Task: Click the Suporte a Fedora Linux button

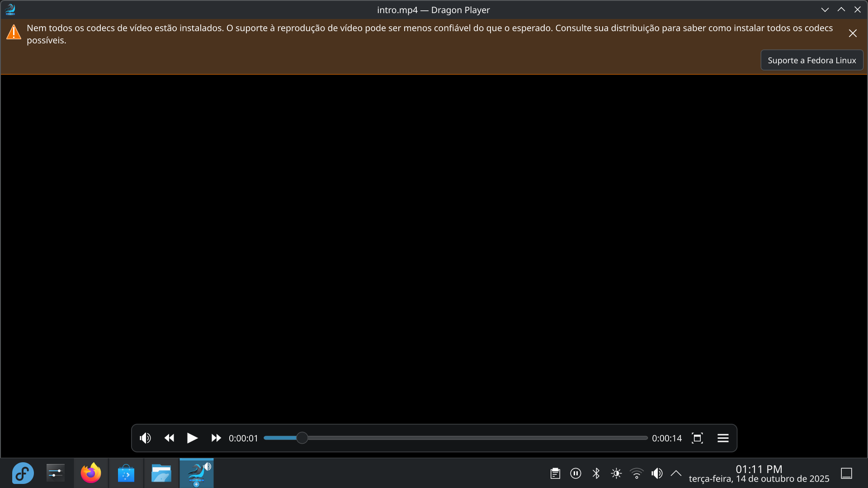Action: 811,60
